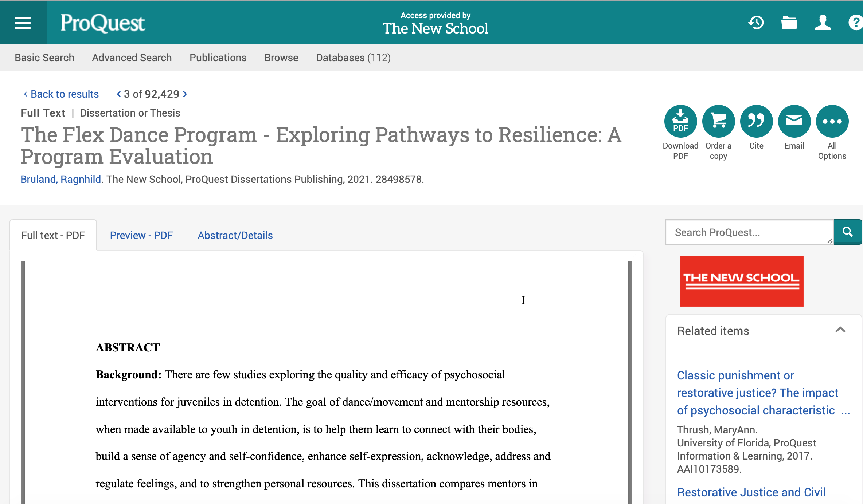Click the Order a copy cart icon
The width and height of the screenshot is (863, 504).
coord(718,121)
